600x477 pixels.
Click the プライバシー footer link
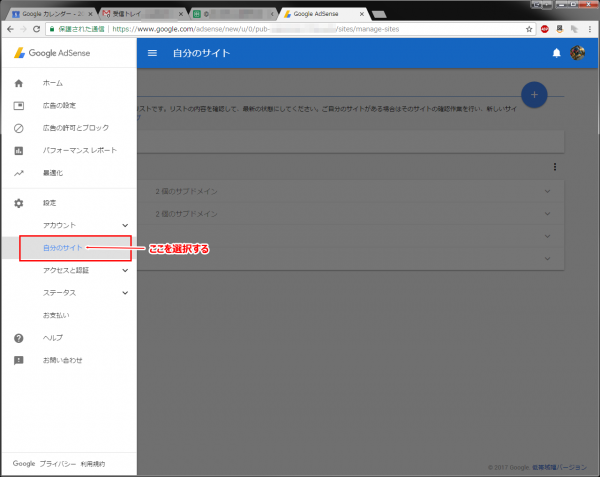pos(57,464)
